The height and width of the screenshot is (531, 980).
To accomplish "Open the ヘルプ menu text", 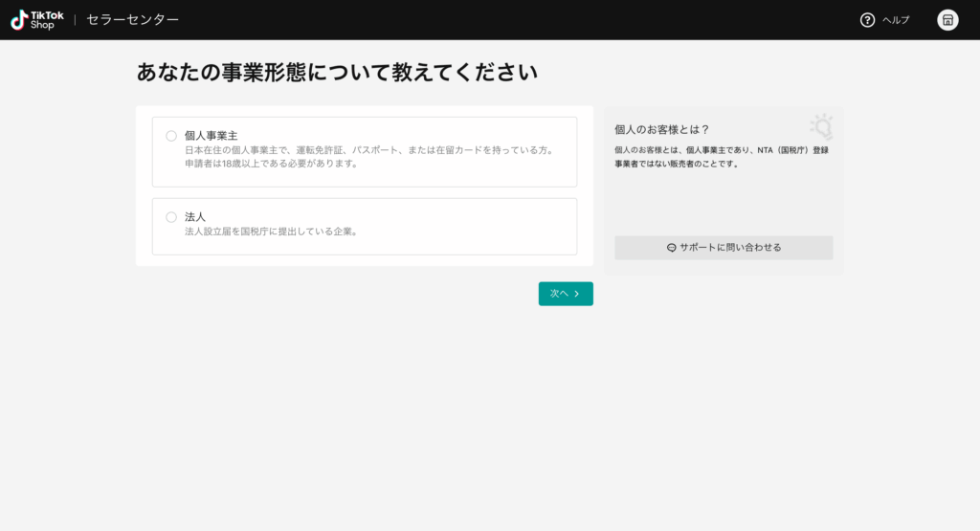I will 896,20.
